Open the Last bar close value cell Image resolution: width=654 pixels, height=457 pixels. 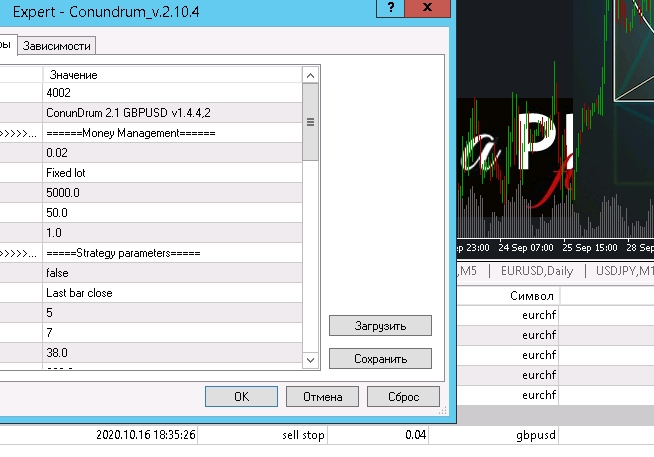172,293
